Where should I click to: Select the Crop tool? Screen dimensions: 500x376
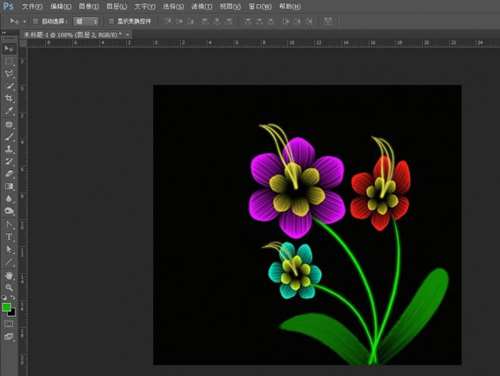point(9,98)
